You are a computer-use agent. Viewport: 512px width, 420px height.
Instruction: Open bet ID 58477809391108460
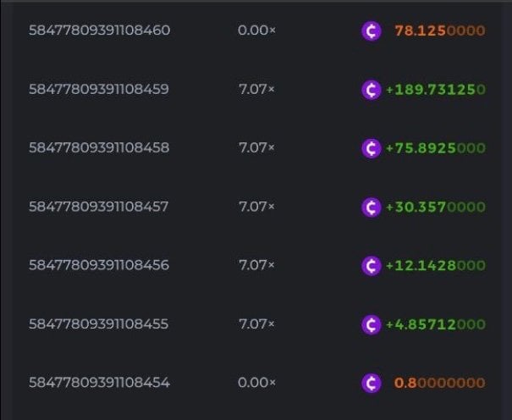[x=99, y=31]
